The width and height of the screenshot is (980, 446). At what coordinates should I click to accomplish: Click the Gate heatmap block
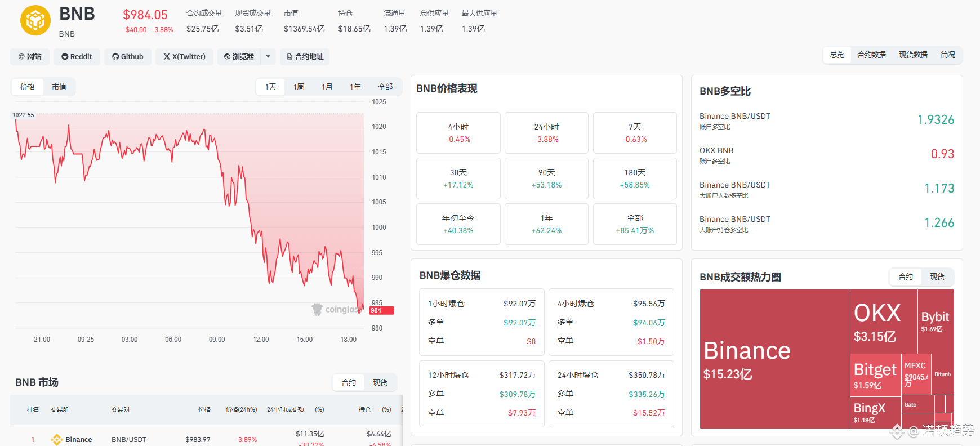pos(917,404)
